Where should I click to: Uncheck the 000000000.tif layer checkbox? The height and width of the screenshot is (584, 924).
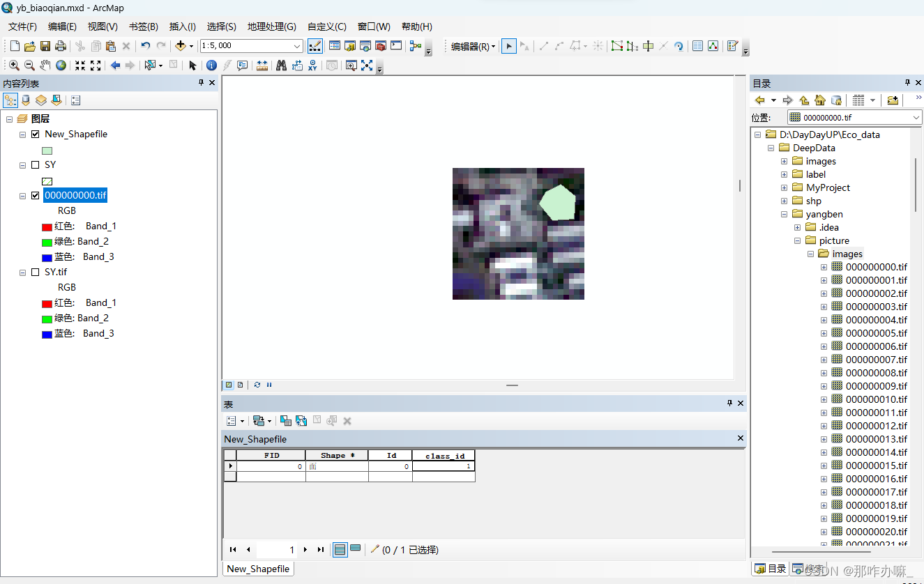tap(35, 195)
